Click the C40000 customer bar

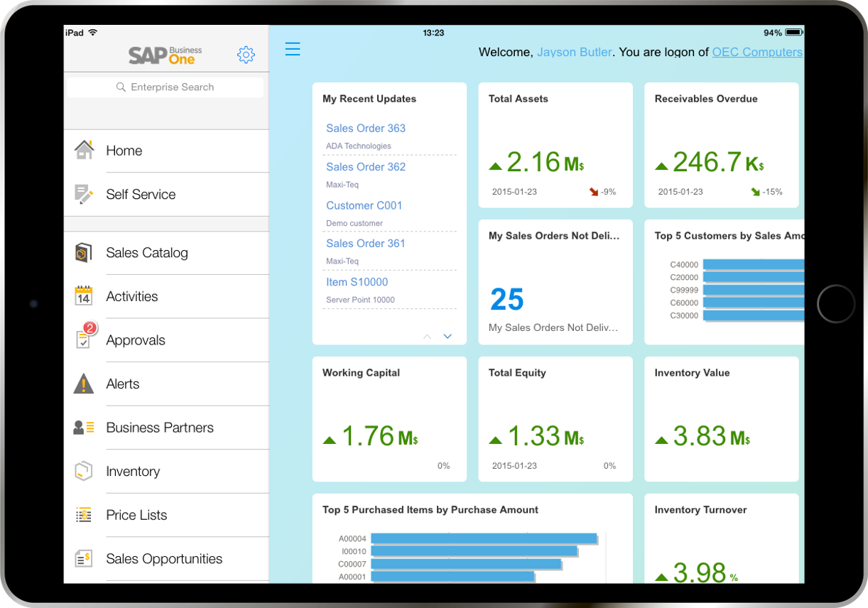coord(754,264)
